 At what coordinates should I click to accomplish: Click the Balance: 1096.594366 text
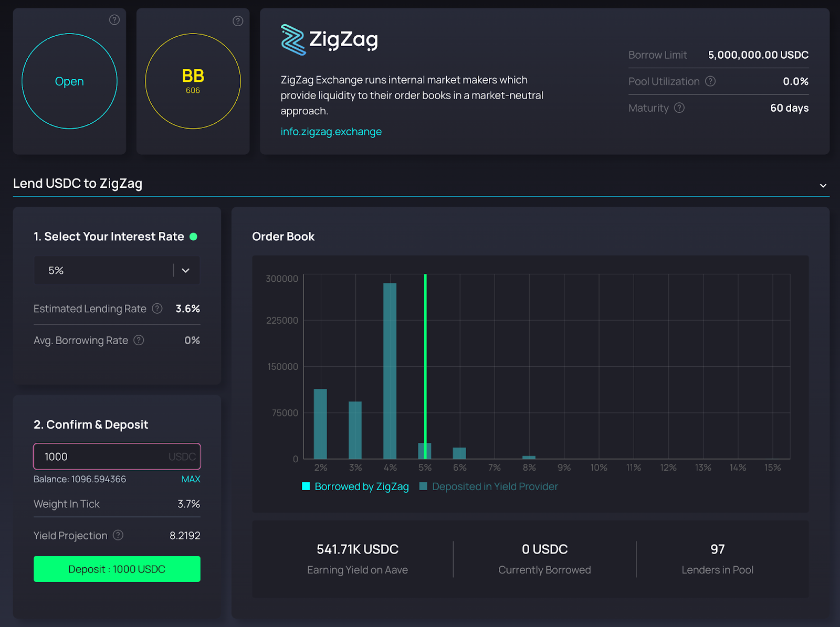80,479
